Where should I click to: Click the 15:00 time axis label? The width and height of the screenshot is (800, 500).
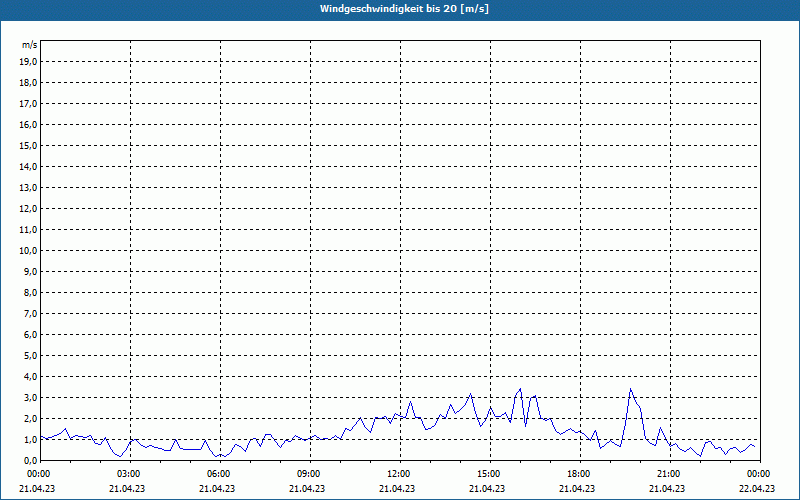coord(490,474)
